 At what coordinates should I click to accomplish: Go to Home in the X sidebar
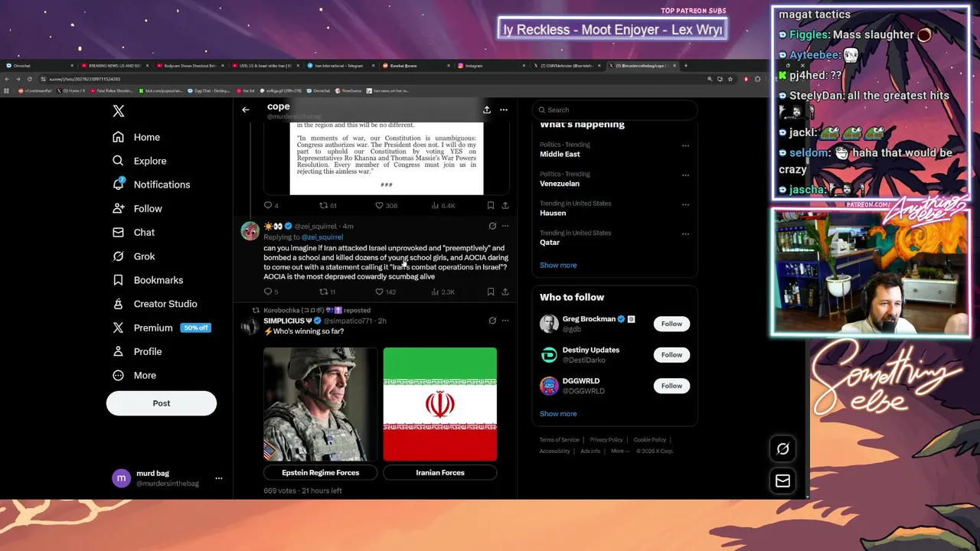click(x=136, y=137)
